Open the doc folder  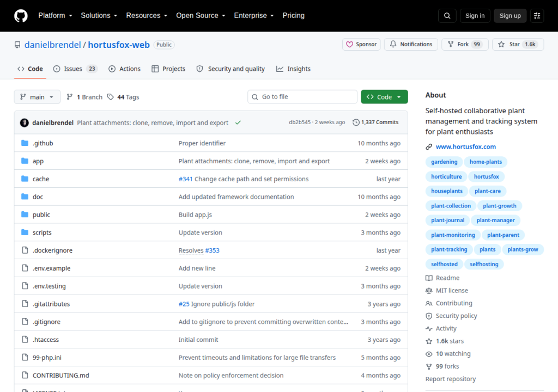(x=38, y=197)
